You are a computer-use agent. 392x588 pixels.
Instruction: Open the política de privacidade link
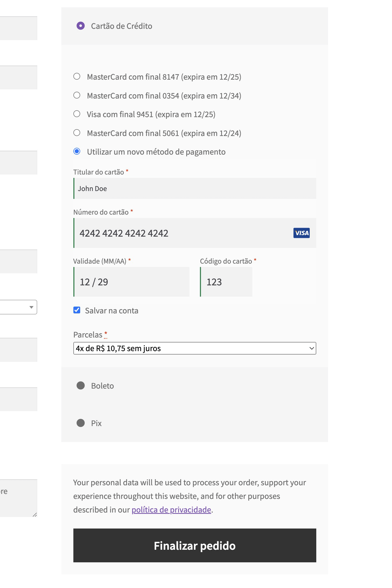point(171,510)
